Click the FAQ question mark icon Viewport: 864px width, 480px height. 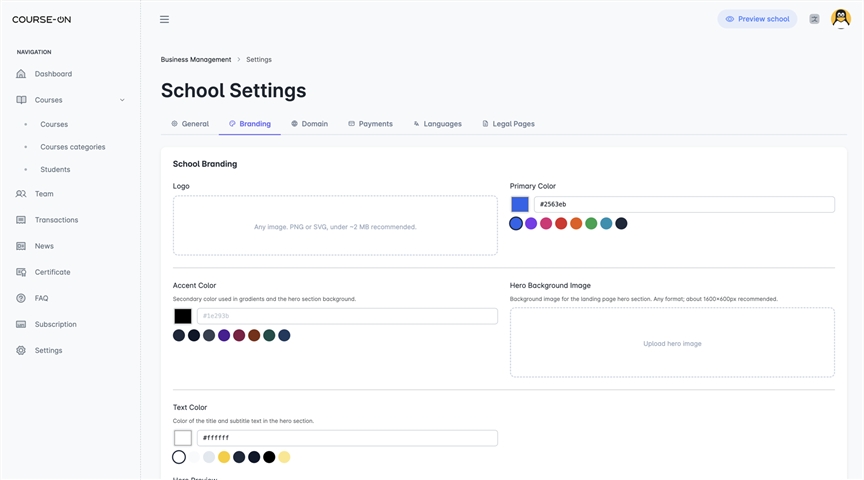pyautogui.click(x=21, y=298)
